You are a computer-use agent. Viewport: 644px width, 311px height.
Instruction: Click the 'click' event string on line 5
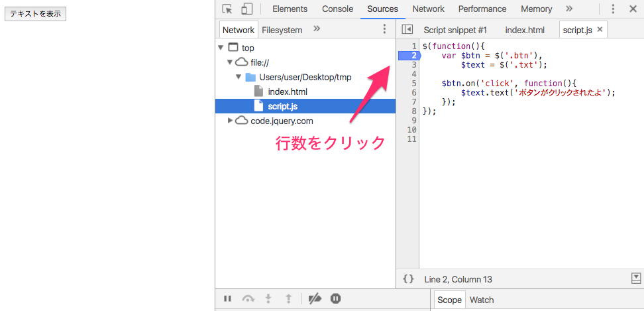tap(499, 84)
